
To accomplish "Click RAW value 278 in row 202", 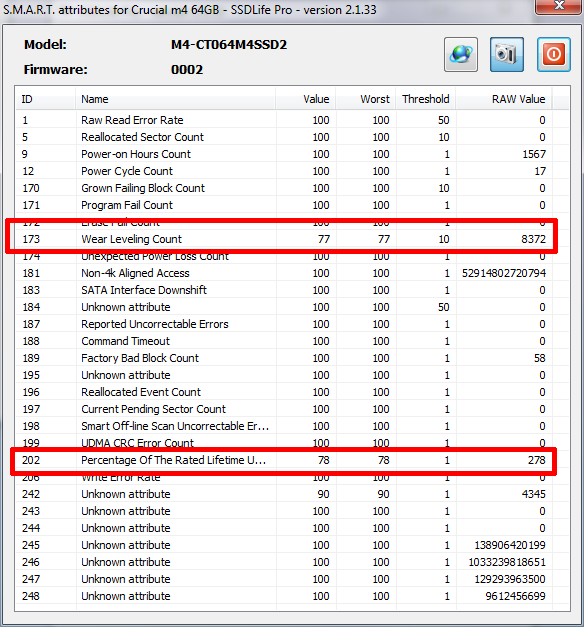I will click(537, 460).
